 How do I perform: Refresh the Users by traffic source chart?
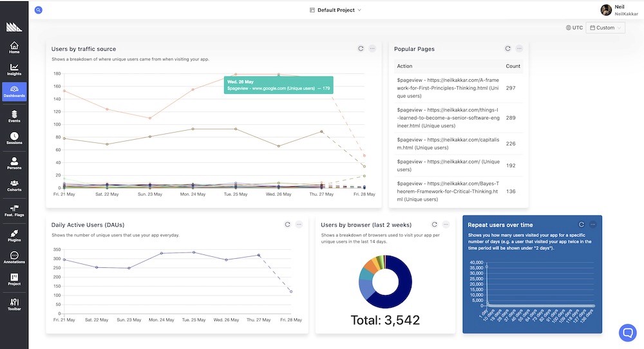click(361, 48)
